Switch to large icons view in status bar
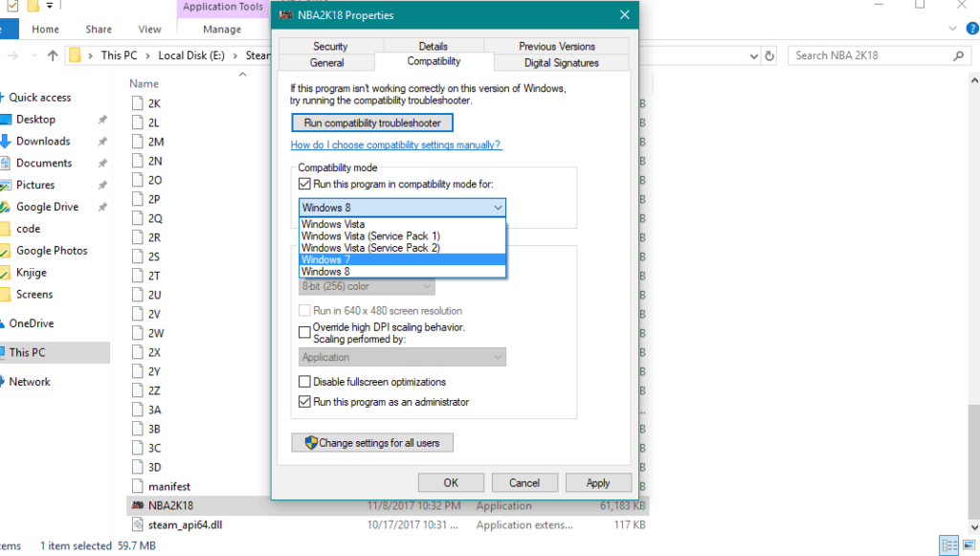 (x=969, y=545)
